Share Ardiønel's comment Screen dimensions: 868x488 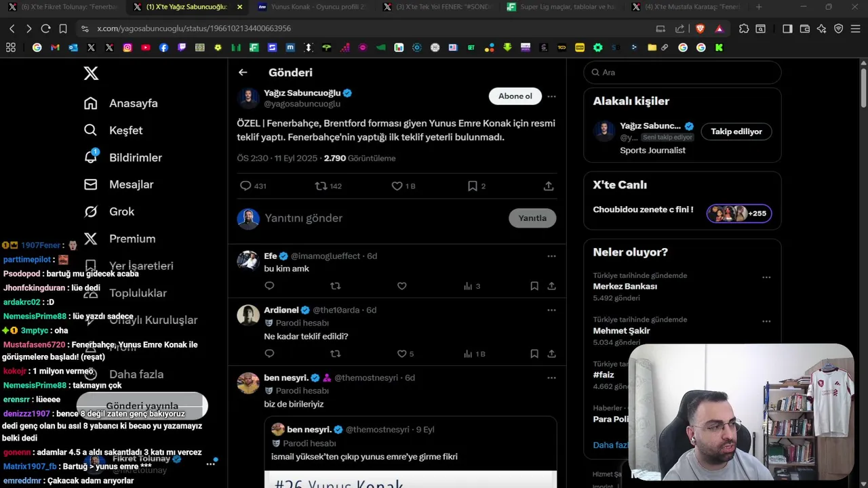pos(551,354)
